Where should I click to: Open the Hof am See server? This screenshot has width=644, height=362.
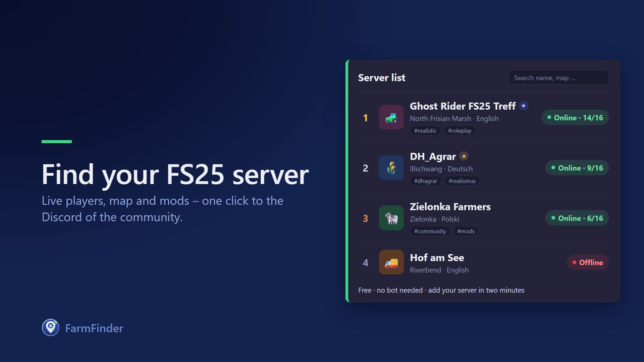click(x=483, y=262)
